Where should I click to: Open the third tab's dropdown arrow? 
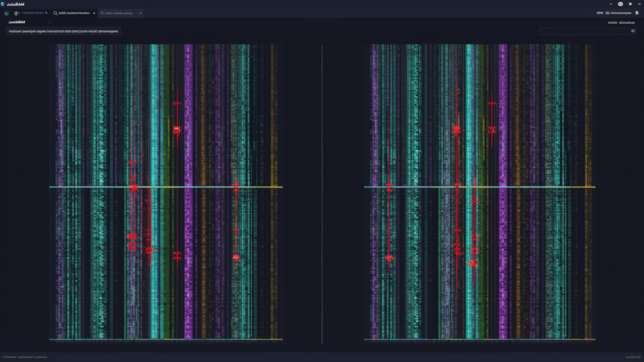(x=141, y=13)
